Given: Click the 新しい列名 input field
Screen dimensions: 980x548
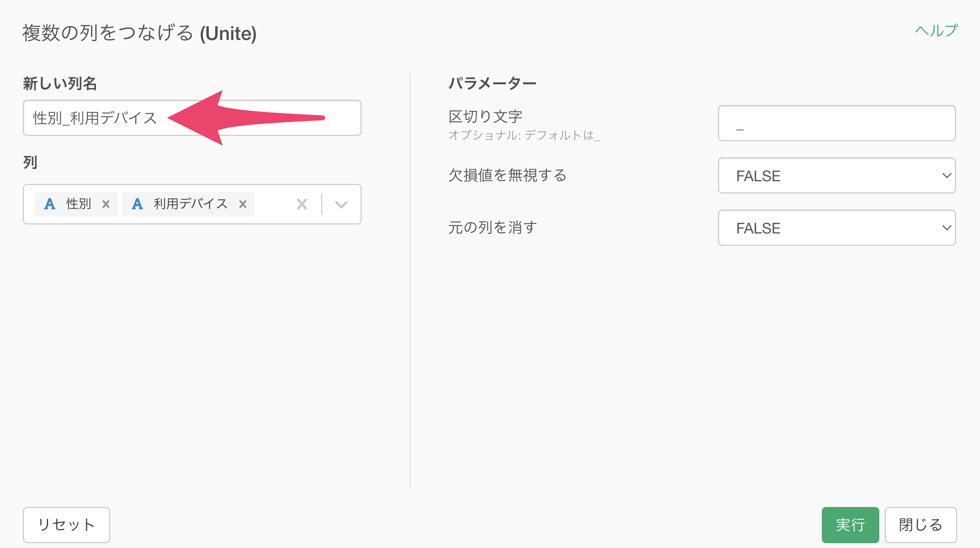Looking at the screenshot, I should (192, 118).
